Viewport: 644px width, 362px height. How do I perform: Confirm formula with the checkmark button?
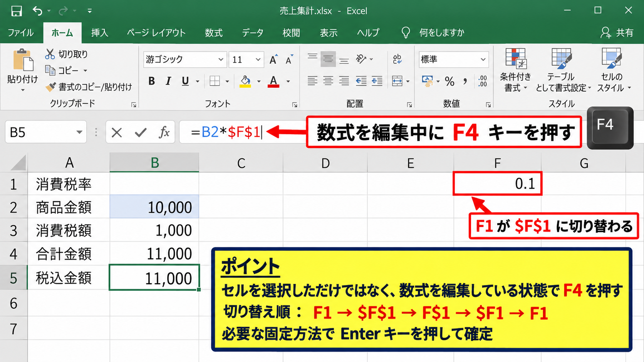coord(141,133)
